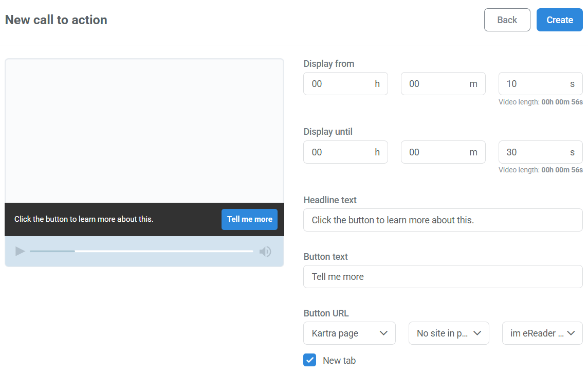Screen dimensions: 588x372
Task: Click the Create button
Action: coord(559,20)
